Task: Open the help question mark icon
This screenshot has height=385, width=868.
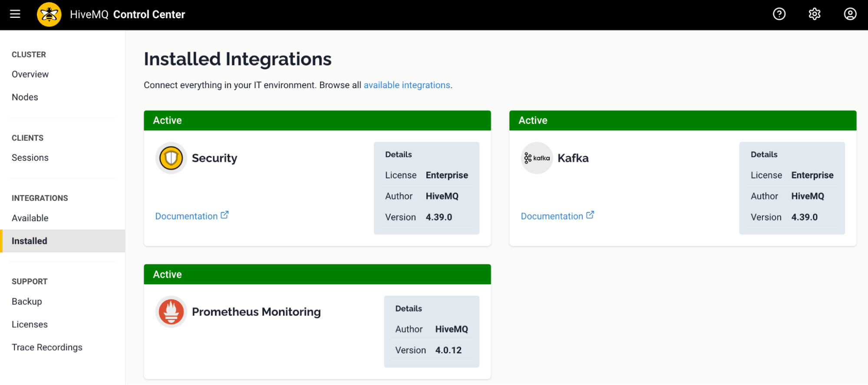Action: (x=779, y=14)
